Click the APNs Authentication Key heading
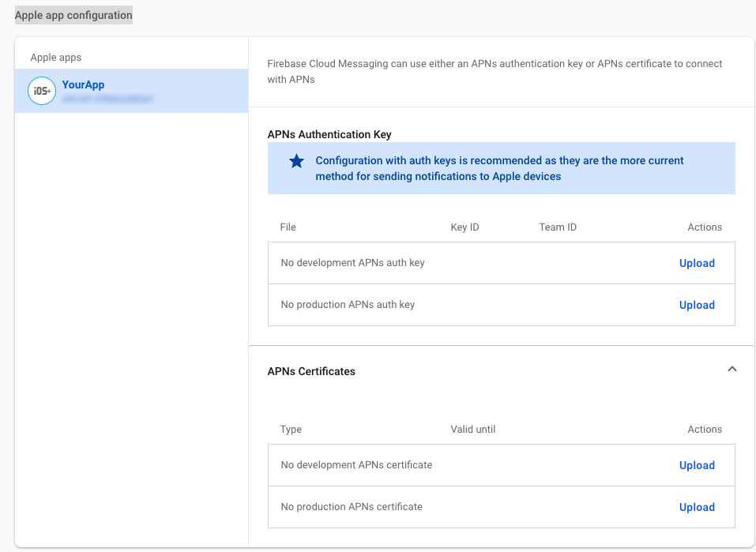The width and height of the screenshot is (756, 552). pyautogui.click(x=329, y=134)
